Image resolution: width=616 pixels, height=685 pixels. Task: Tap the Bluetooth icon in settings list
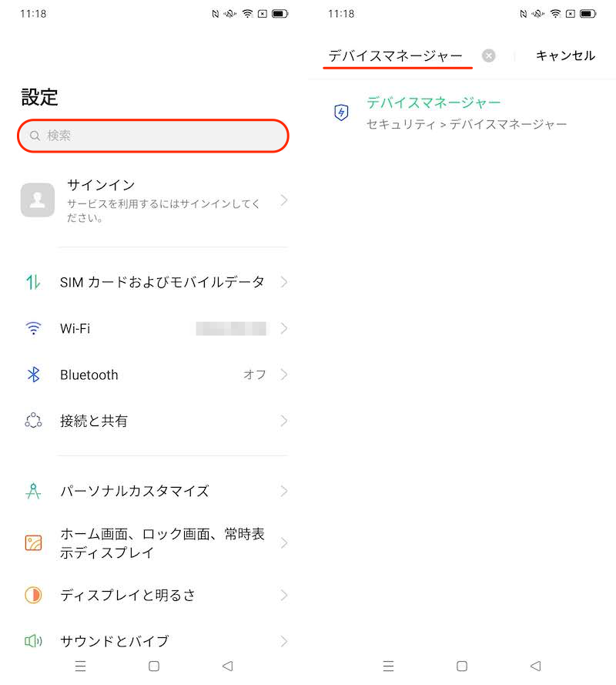click(x=33, y=374)
